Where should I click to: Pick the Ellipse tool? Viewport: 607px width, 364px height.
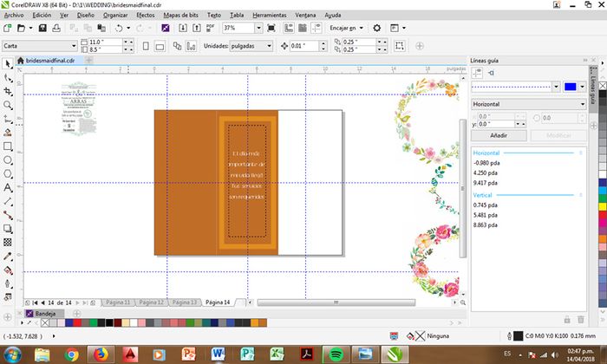8,159
